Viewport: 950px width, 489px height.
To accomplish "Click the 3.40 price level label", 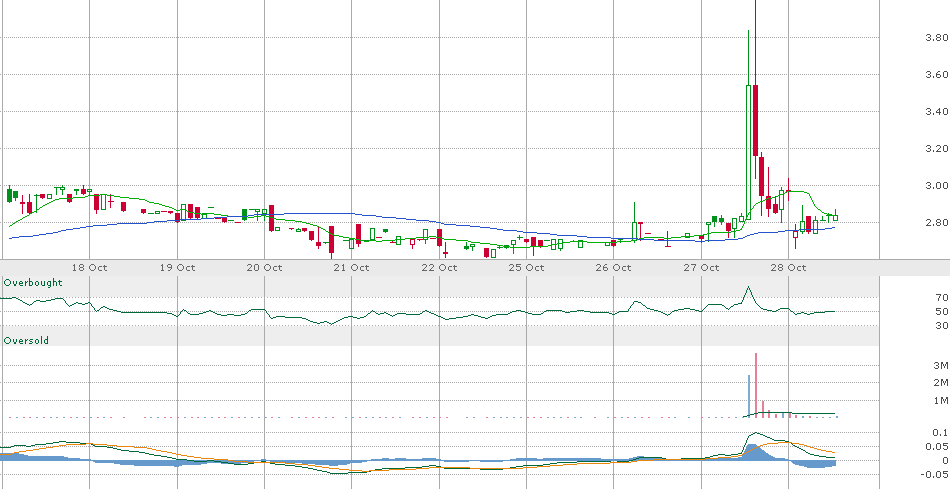I will pos(936,111).
